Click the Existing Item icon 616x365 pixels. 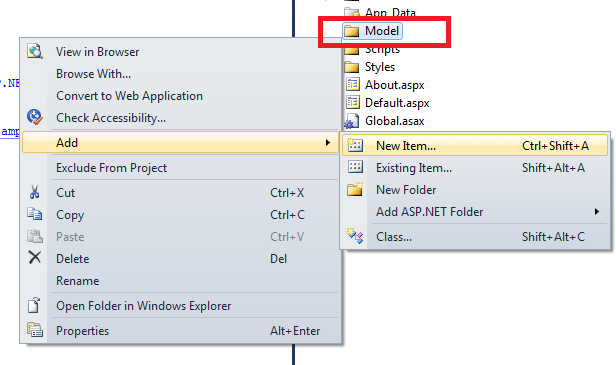pos(355,167)
